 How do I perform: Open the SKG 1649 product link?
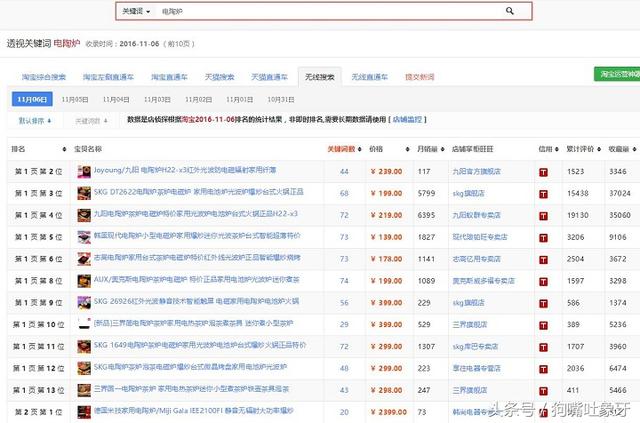200,345
